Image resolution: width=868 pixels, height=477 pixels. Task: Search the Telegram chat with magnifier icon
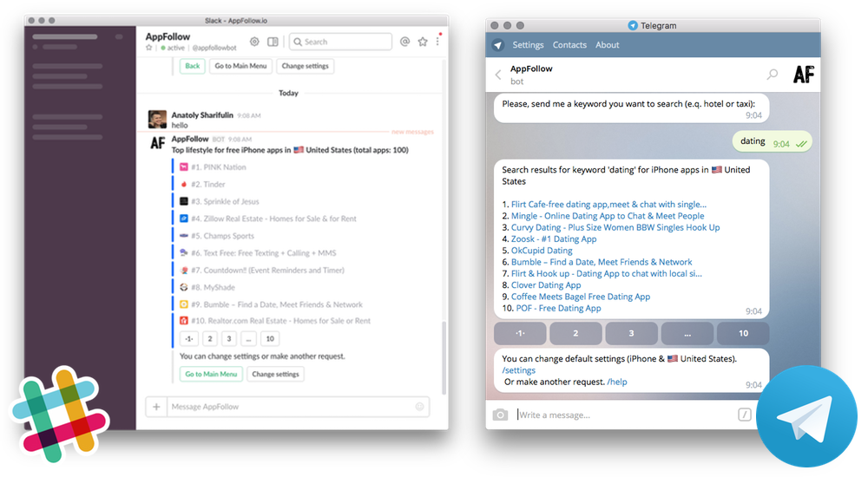772,75
